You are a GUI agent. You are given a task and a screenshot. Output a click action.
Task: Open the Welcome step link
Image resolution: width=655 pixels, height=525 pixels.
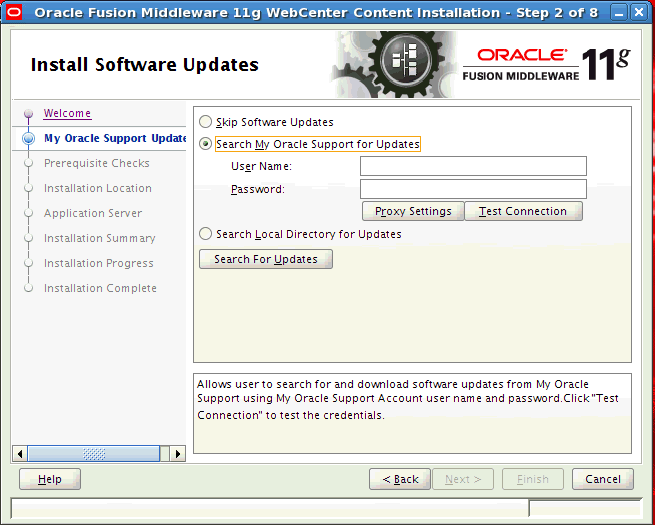[67, 113]
